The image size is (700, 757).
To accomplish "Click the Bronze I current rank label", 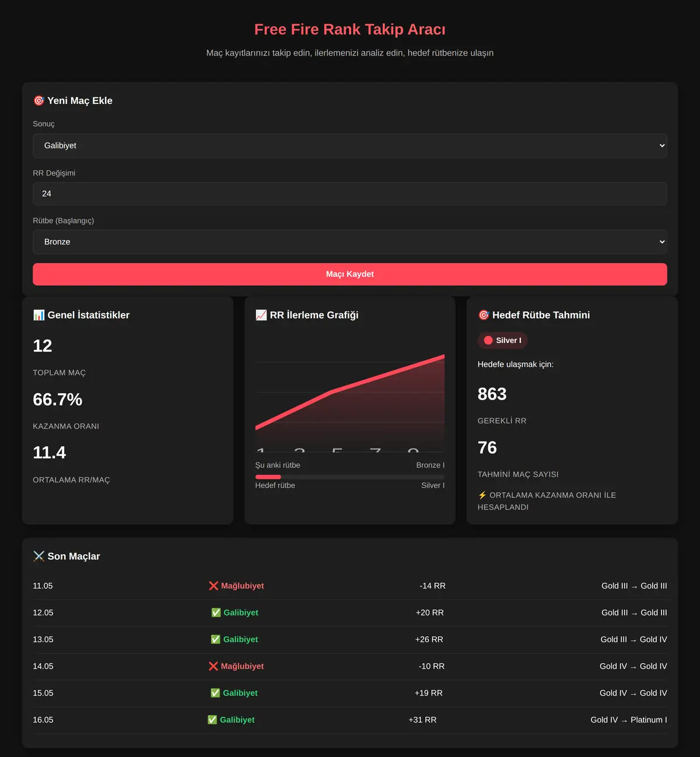I will click(430, 465).
